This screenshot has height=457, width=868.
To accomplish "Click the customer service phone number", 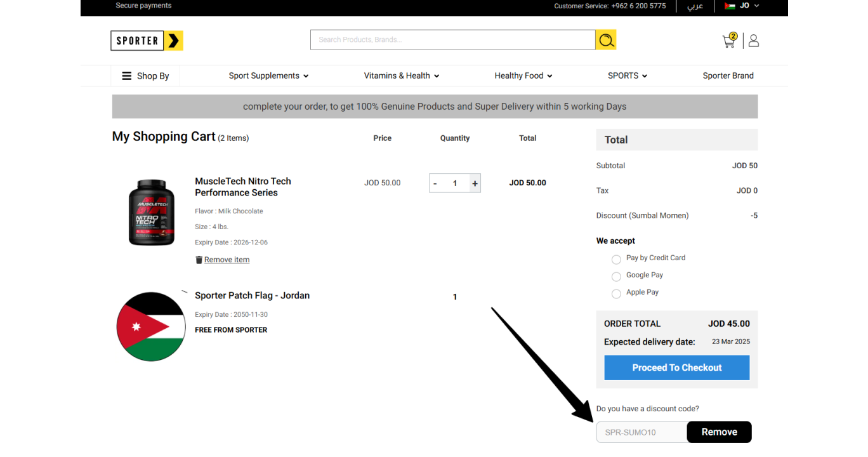I will pos(638,6).
